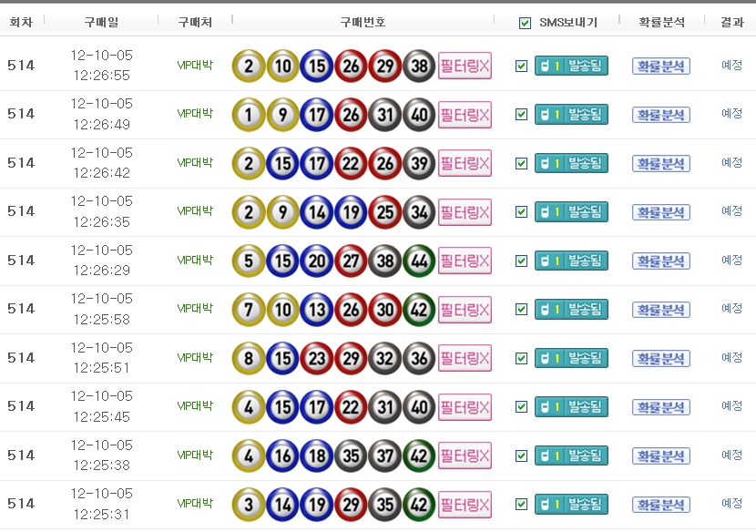Click the 필터링X icon in the 12:25:45 row
This screenshot has width=756, height=532.
465,406
